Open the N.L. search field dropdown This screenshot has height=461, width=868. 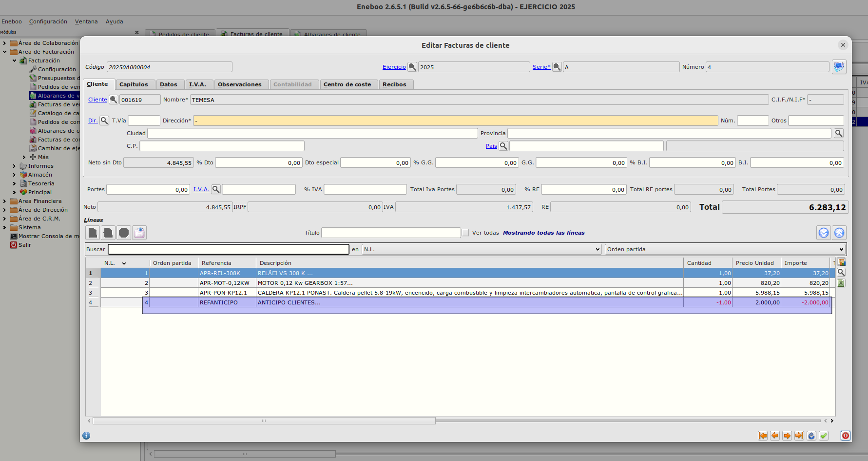[x=482, y=249]
